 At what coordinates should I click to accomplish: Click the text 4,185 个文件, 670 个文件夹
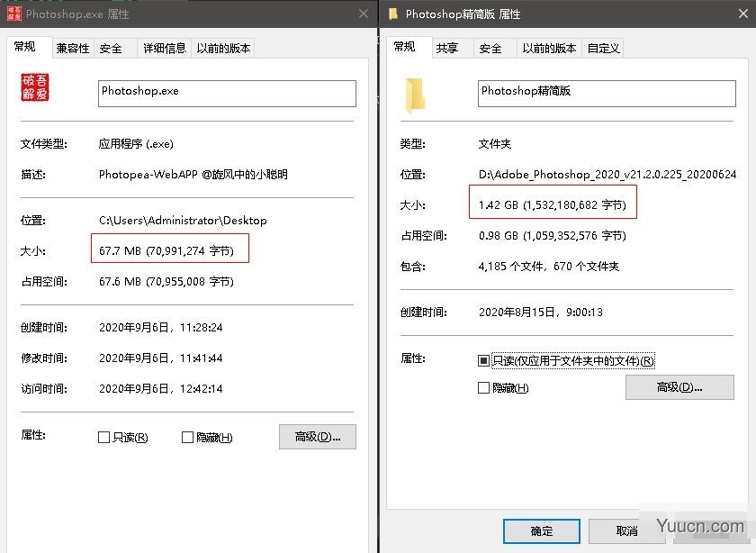549,267
